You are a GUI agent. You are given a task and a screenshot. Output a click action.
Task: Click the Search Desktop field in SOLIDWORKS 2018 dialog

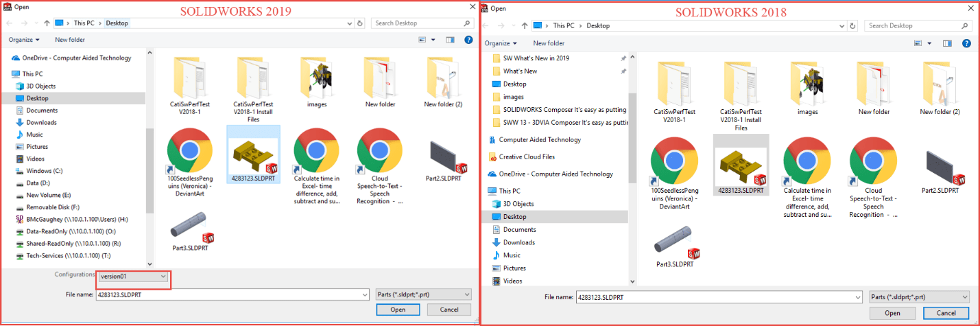point(918,25)
